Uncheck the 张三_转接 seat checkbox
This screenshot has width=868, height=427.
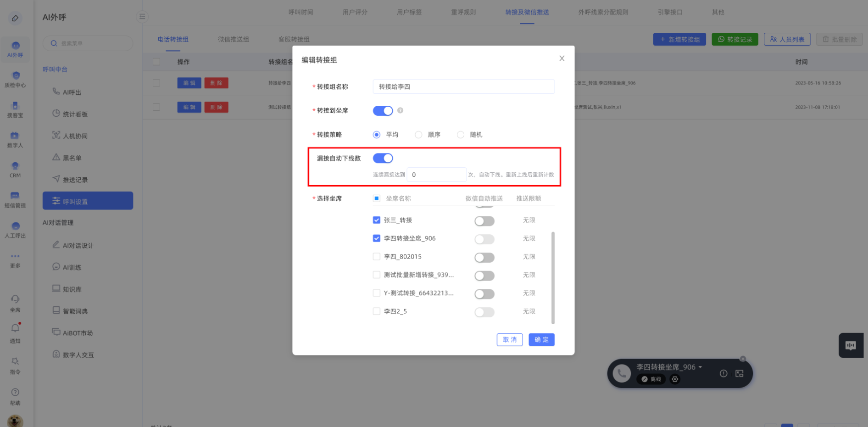376,220
